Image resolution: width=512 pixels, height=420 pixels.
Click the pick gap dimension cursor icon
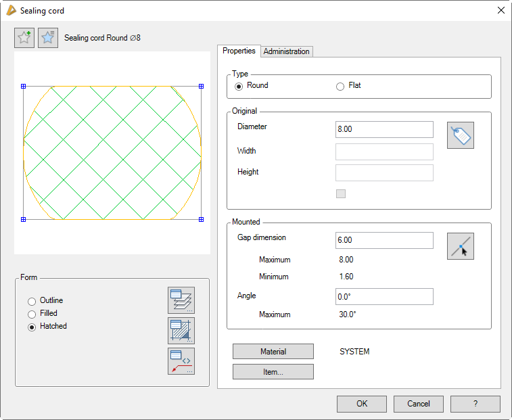pyautogui.click(x=461, y=246)
